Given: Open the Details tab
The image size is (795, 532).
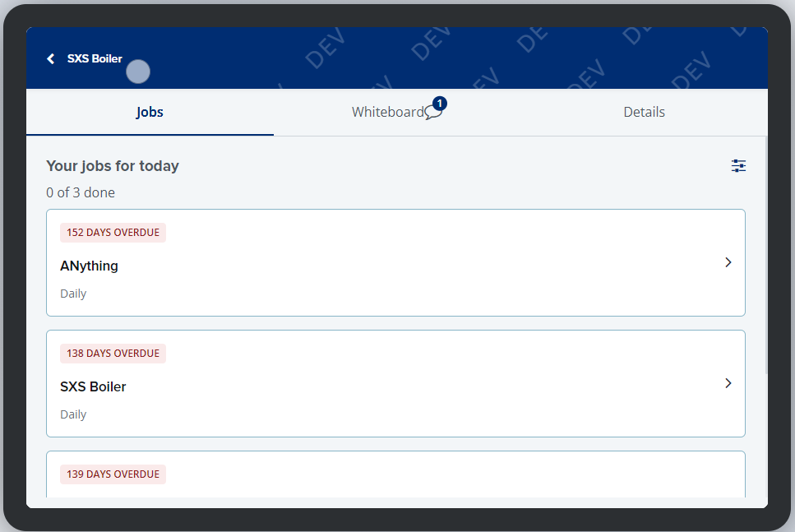Looking at the screenshot, I should coord(644,112).
